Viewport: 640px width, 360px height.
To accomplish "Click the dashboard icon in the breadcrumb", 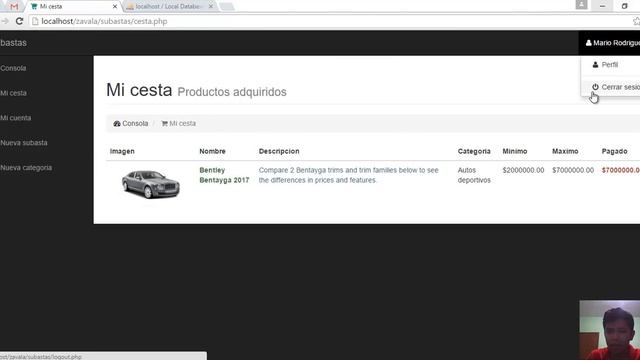I will 117,123.
